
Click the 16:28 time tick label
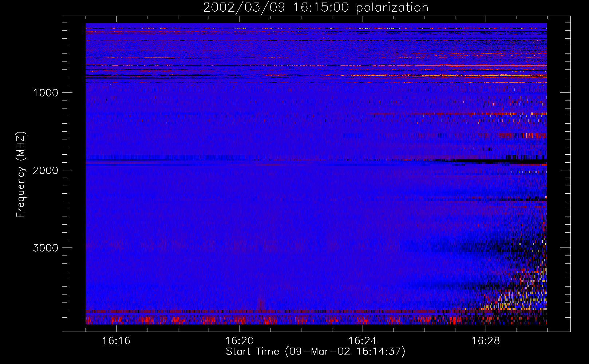[x=486, y=341]
